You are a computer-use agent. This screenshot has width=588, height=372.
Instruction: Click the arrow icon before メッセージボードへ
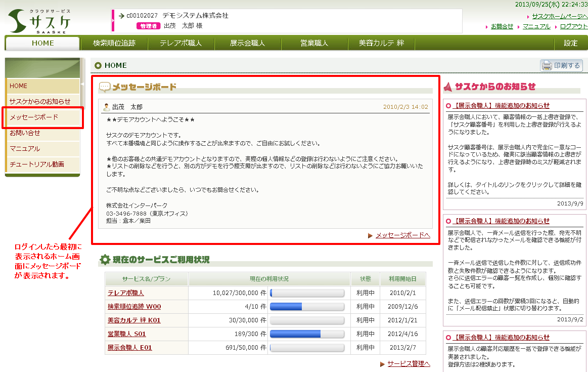370,235
